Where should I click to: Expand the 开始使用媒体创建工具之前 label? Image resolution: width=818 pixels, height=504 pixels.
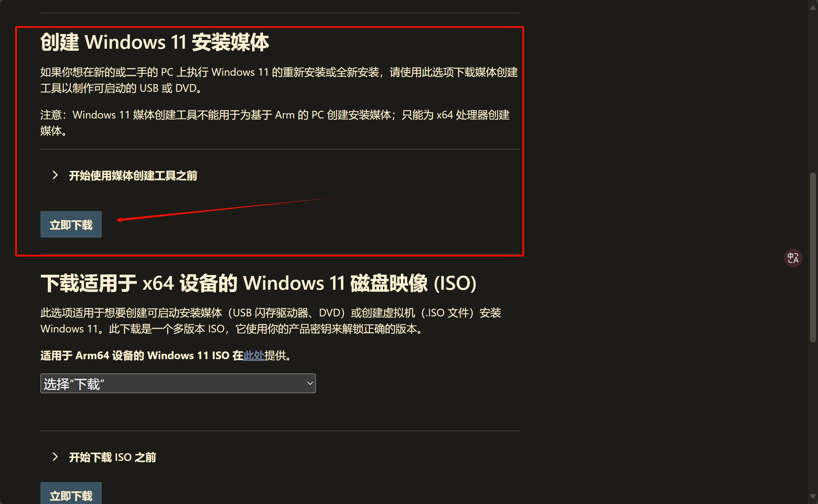(x=133, y=176)
